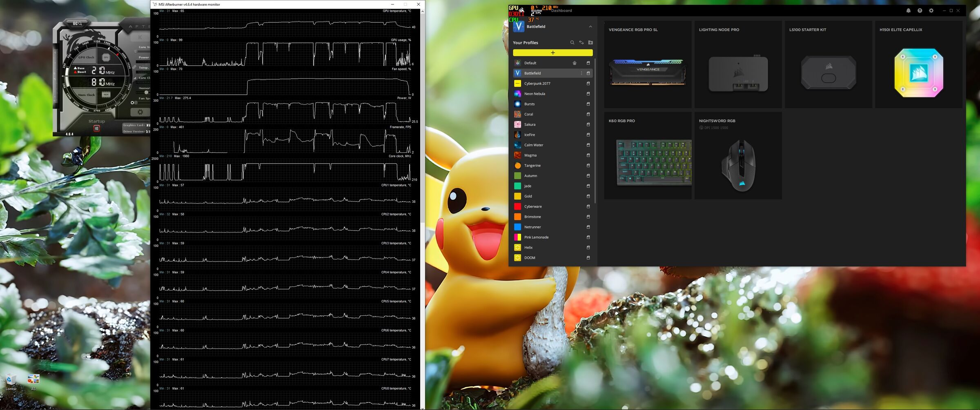This screenshot has height=410, width=980.
Task: Click the Fan speed graph in hardware monitor
Action: pyautogui.click(x=285, y=83)
